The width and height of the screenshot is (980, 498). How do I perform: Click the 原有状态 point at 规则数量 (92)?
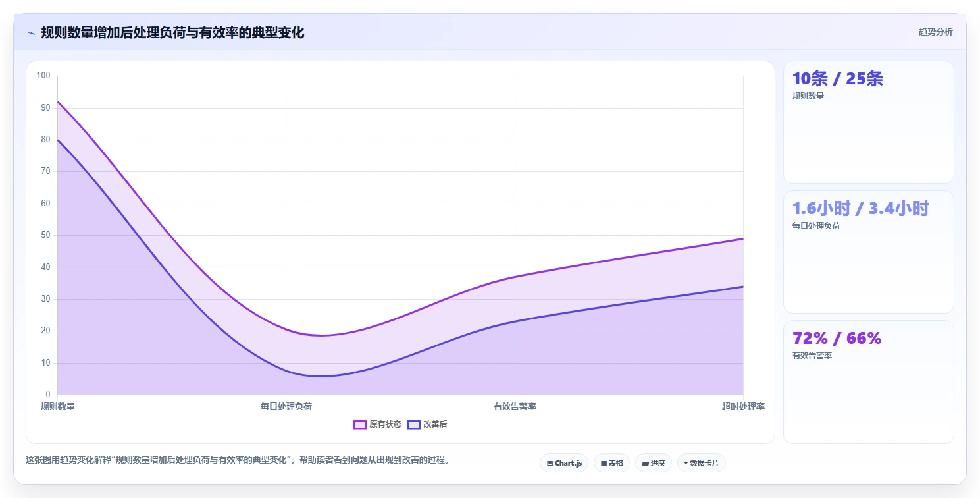tap(58, 101)
